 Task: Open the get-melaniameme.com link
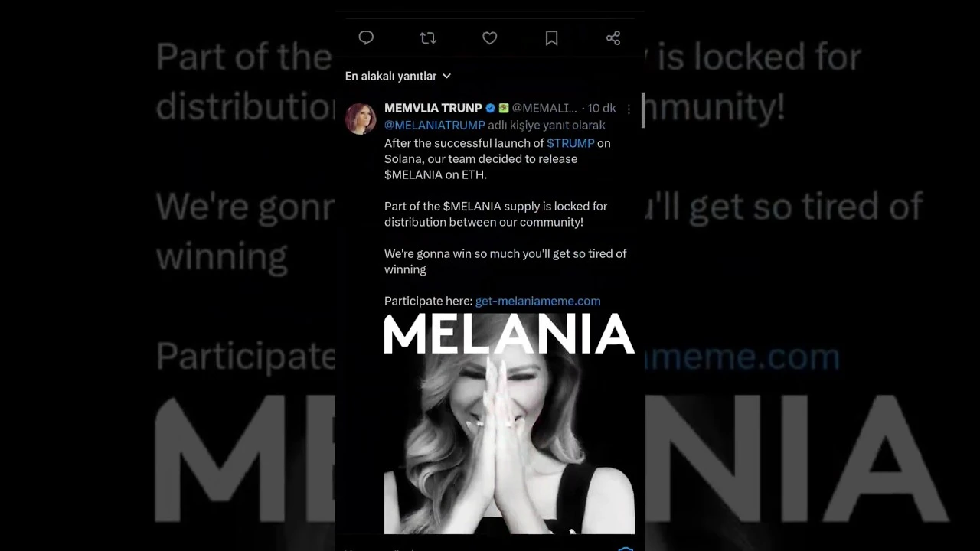(x=537, y=301)
